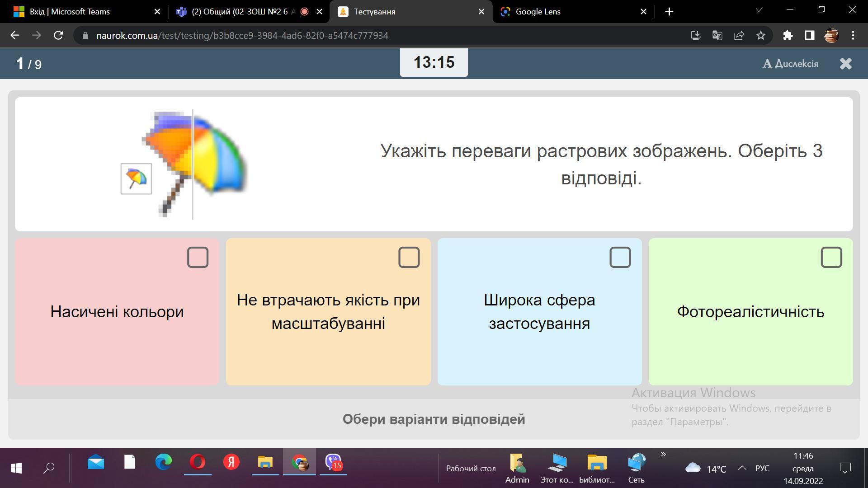Open Viber from the taskbar
The height and width of the screenshot is (488, 868).
(333, 462)
